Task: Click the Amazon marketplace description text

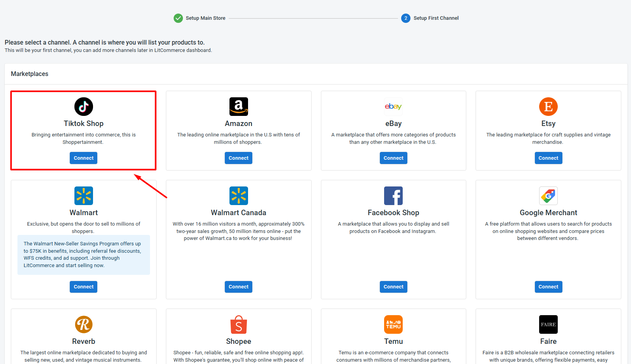Action: click(239, 138)
